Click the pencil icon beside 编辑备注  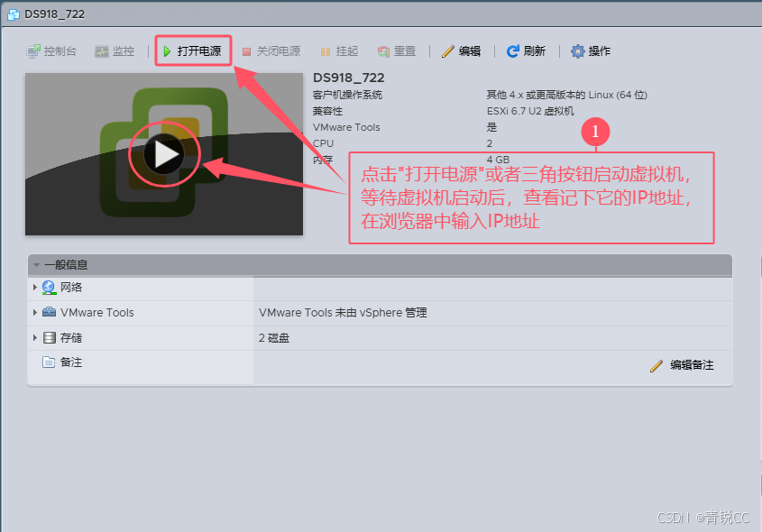click(656, 366)
